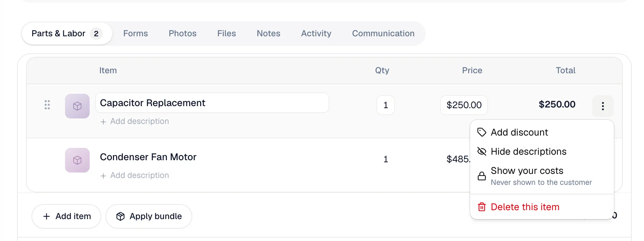Add description under Capacitor Replacement
This screenshot has height=241, width=644.
(x=134, y=121)
